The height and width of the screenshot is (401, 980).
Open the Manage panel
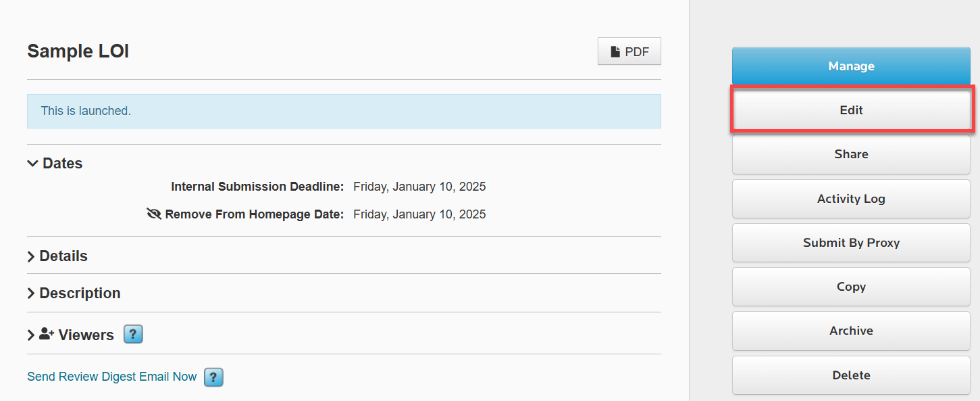point(850,66)
